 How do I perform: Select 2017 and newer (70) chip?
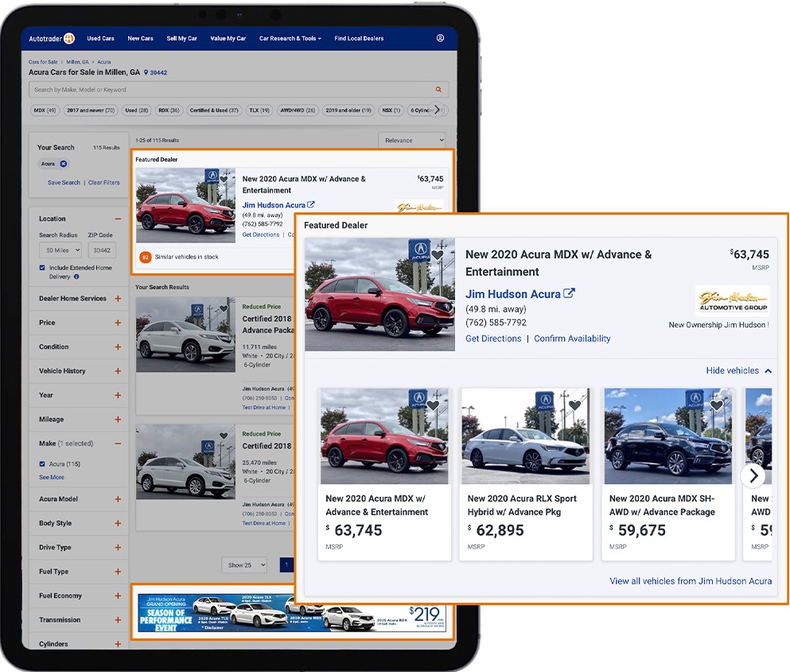[x=91, y=111]
